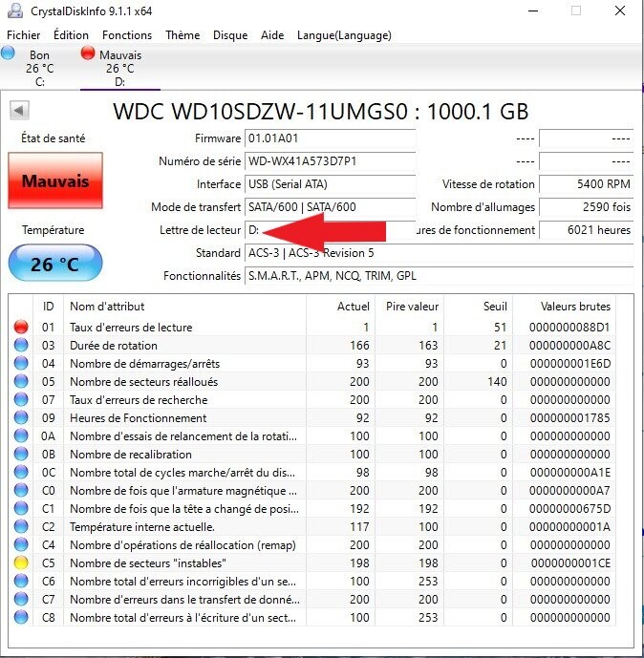This screenshot has height=658, width=644.
Task: Click the Valeurs brutes column header
Action: (565, 307)
